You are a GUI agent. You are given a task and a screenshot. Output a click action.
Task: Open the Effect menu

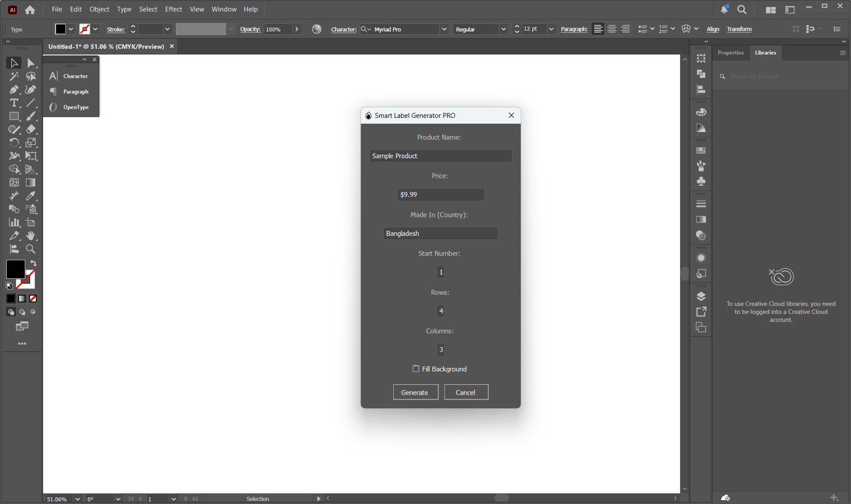pyautogui.click(x=173, y=9)
